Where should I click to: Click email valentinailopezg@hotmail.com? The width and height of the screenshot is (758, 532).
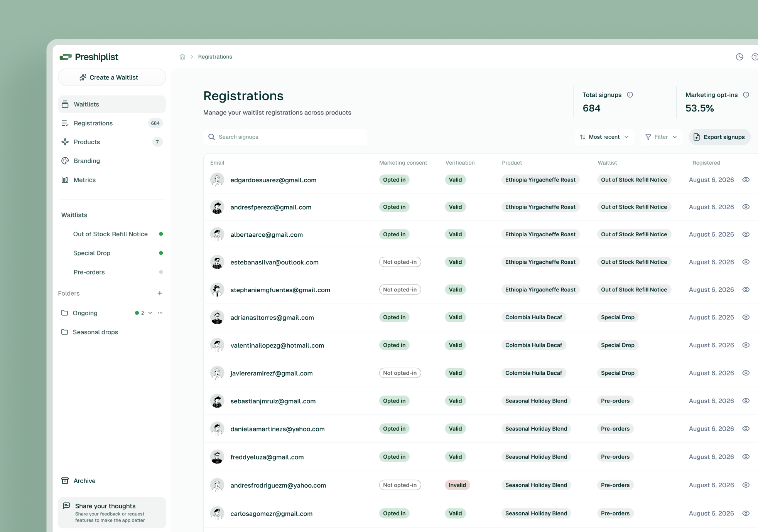(x=277, y=345)
